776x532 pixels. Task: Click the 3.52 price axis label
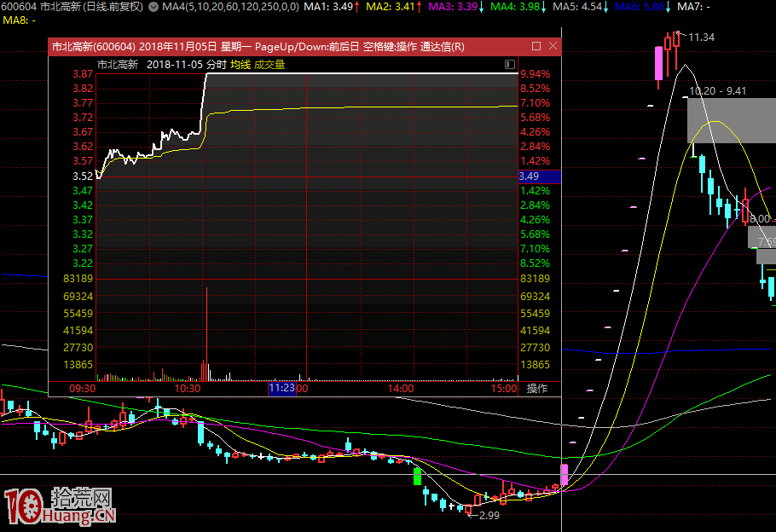tap(83, 176)
